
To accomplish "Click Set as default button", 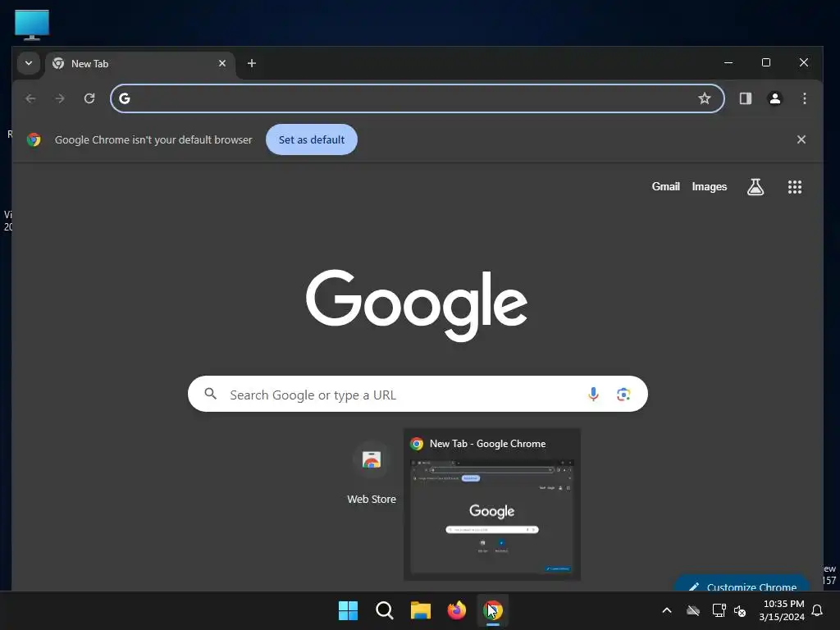I will tap(312, 139).
